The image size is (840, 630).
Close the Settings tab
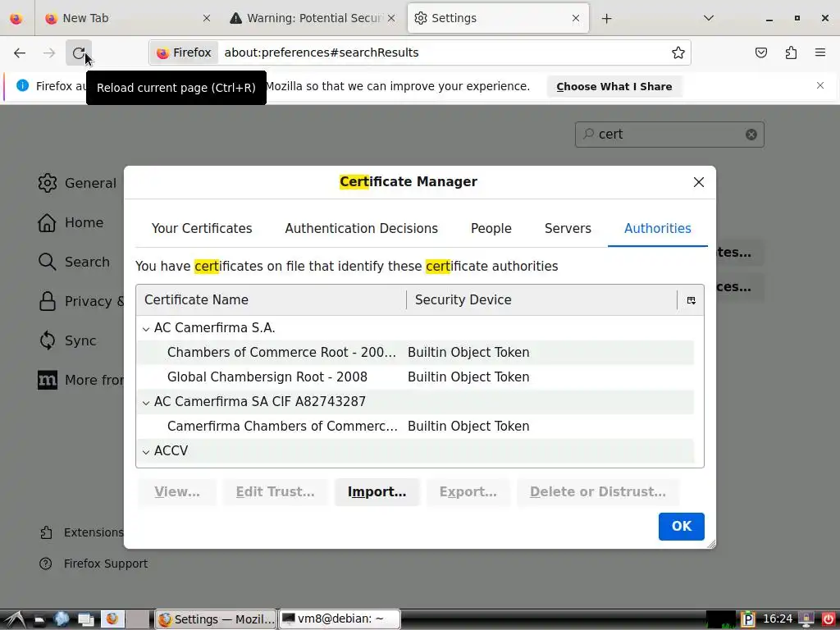pyautogui.click(x=576, y=18)
